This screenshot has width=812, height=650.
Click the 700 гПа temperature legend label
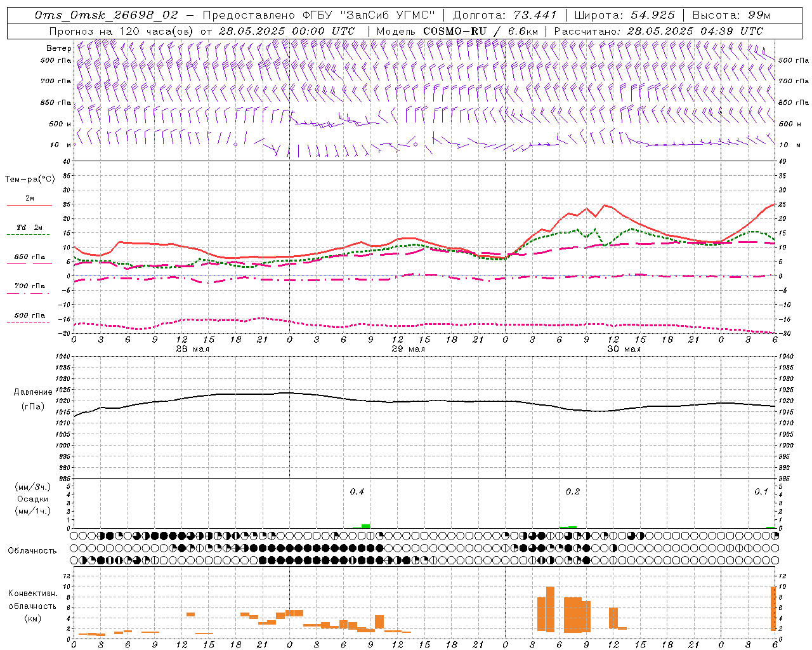tap(30, 286)
